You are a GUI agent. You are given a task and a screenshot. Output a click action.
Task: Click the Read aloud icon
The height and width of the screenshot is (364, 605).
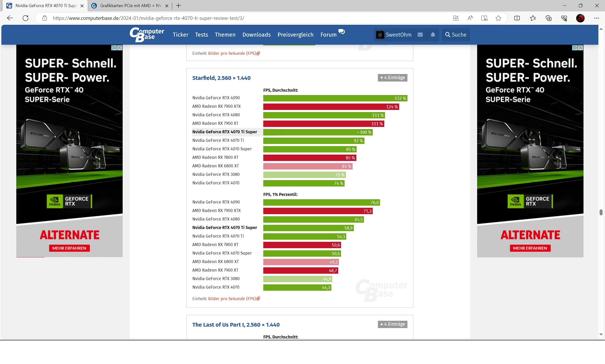coord(470,18)
